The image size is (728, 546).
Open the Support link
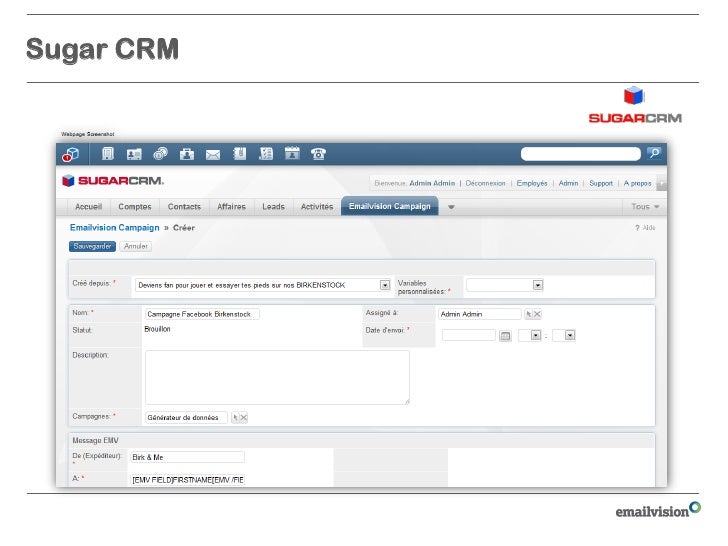(601, 183)
